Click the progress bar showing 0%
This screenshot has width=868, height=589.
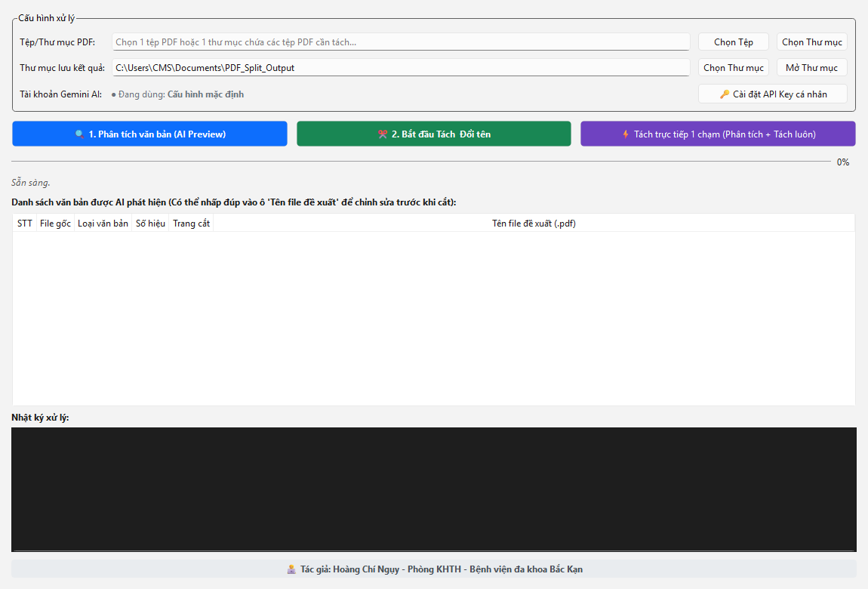tap(420, 162)
